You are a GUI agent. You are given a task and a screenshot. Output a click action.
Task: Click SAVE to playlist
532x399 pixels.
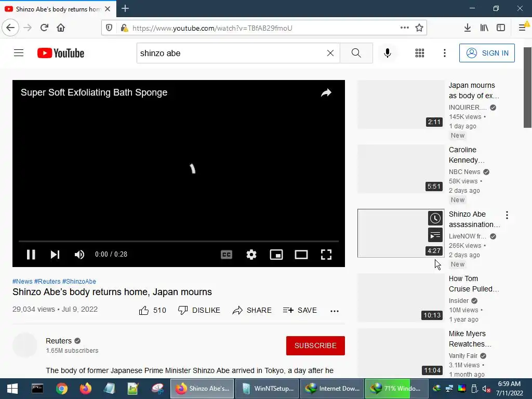300,310
